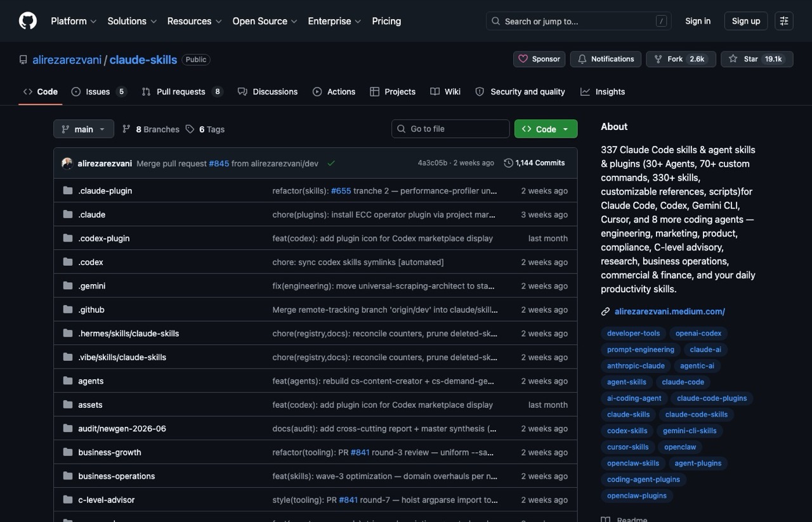Expand the Resources menu
Image resolution: width=812 pixels, height=522 pixels.
194,21
